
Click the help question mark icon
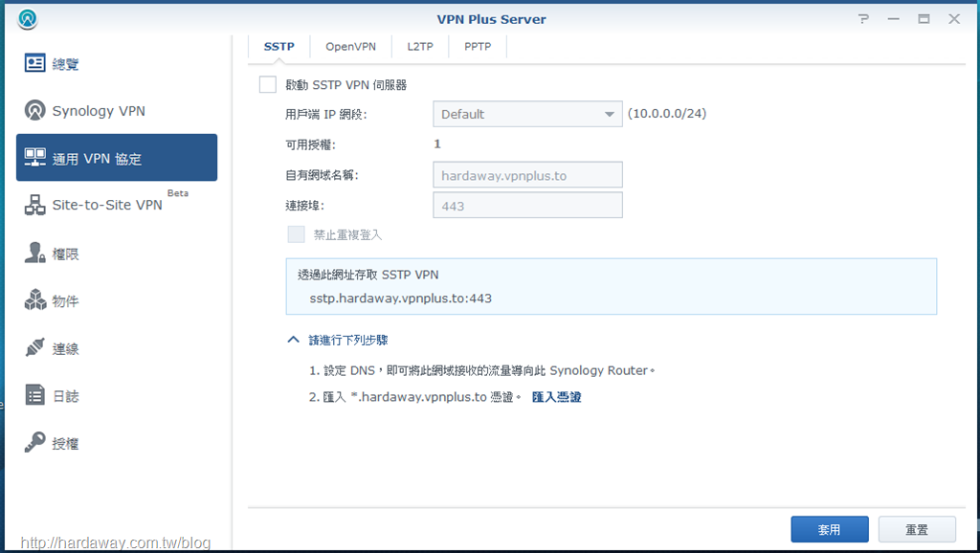point(864,19)
